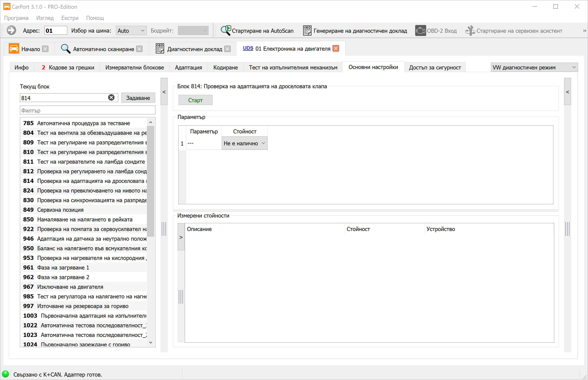Screen dimensions: 588x380
Task: Open the Екстри menu
Action: pyautogui.click(x=70, y=18)
